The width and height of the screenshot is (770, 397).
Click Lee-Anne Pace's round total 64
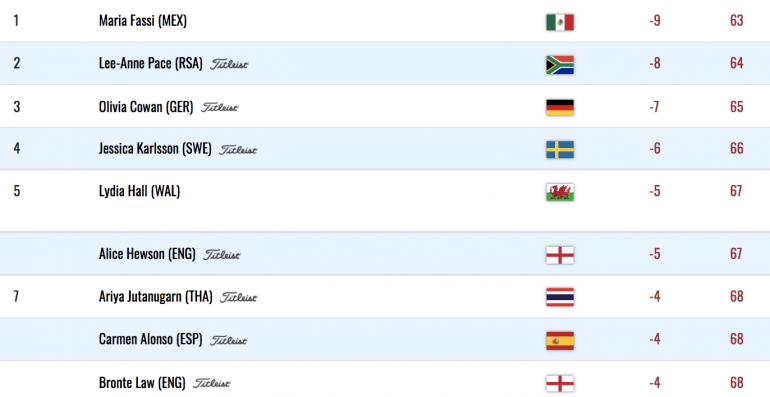[x=737, y=63]
